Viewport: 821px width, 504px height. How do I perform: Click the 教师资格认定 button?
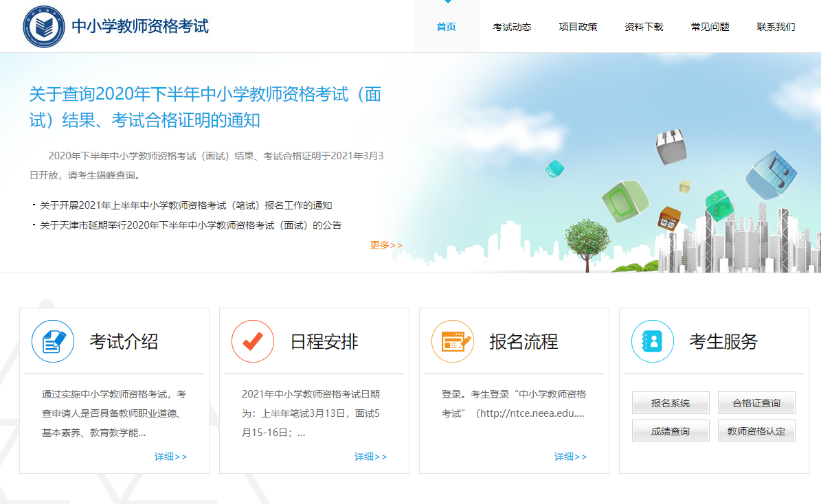756,431
